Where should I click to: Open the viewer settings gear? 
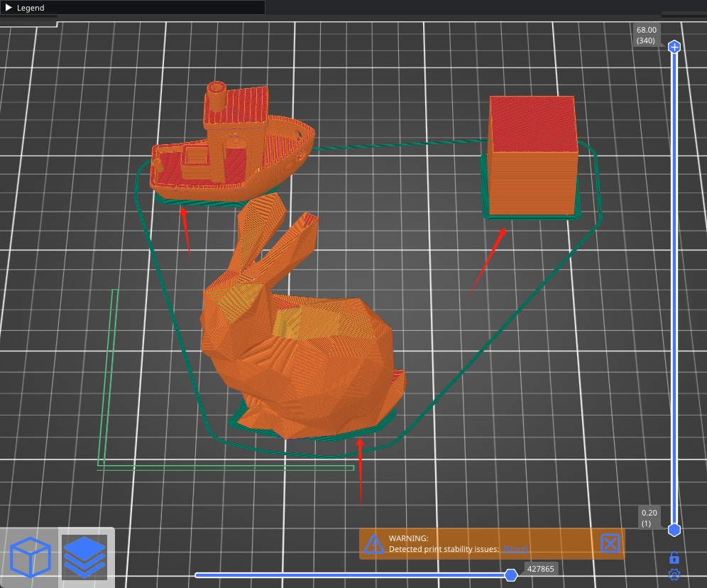click(674, 575)
